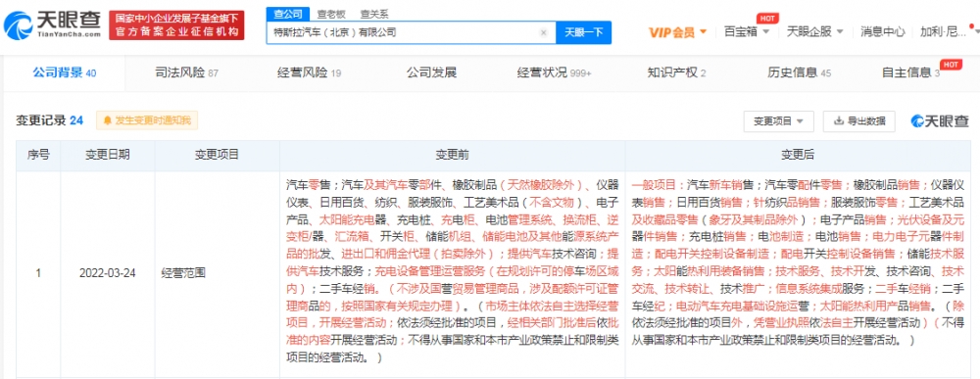Click the 变更后 column header
This screenshot has width=980, height=379.
(797, 155)
